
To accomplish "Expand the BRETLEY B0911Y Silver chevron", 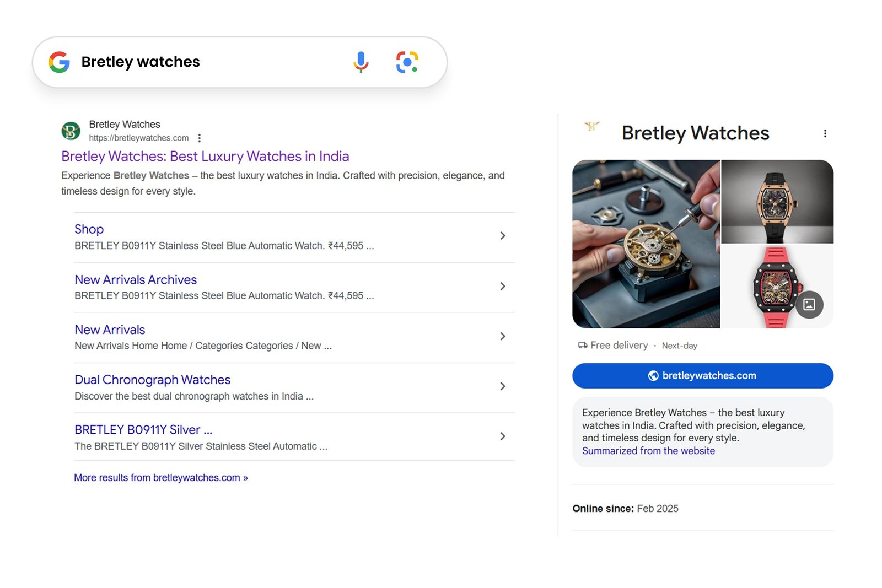I will [502, 436].
